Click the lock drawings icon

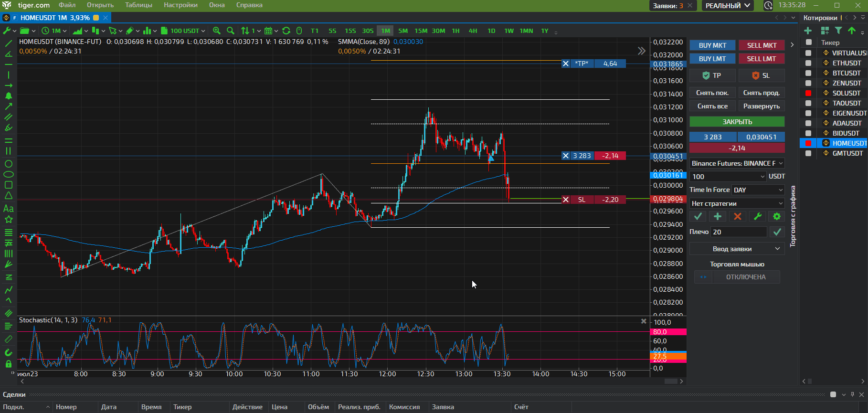pos(8,364)
